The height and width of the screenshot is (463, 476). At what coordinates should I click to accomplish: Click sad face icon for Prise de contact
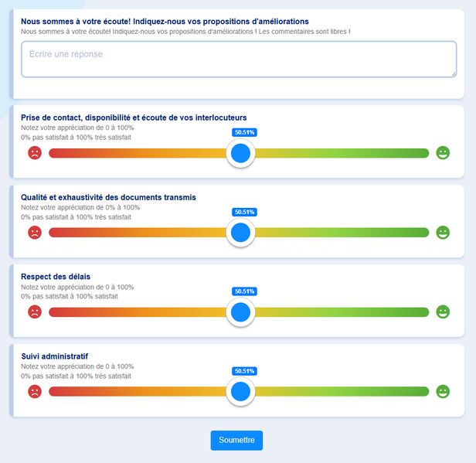tap(35, 153)
